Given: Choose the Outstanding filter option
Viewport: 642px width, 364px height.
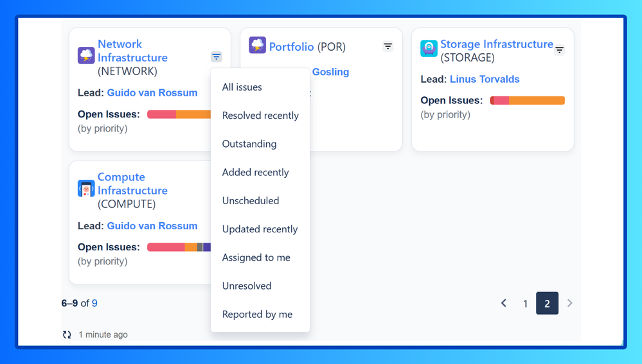Looking at the screenshot, I should 260,144.
